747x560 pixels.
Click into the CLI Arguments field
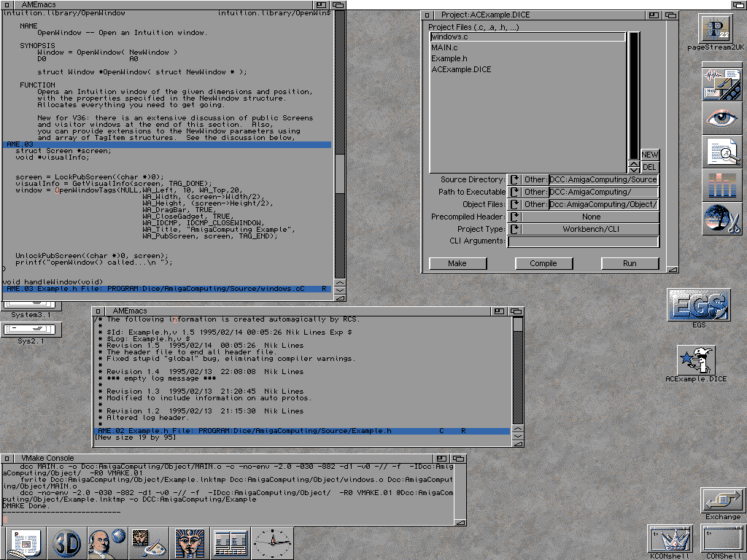pyautogui.click(x=583, y=241)
